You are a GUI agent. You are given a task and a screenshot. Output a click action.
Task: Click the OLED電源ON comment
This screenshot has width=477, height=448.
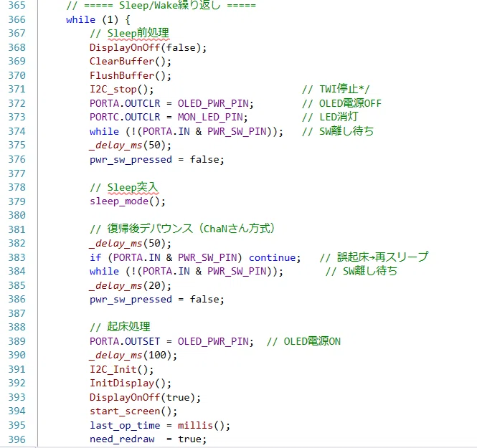pyautogui.click(x=303, y=341)
